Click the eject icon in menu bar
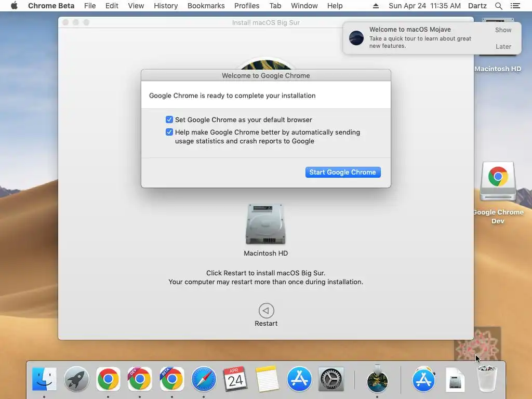This screenshot has height=399, width=532. [x=376, y=6]
